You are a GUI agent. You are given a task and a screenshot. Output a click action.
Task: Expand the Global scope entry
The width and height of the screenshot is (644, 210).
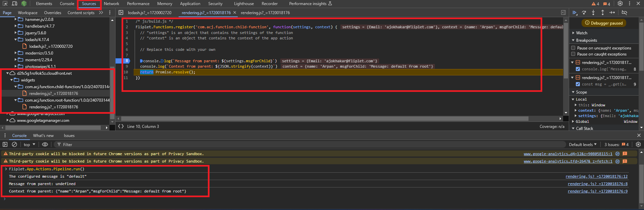tap(573, 121)
